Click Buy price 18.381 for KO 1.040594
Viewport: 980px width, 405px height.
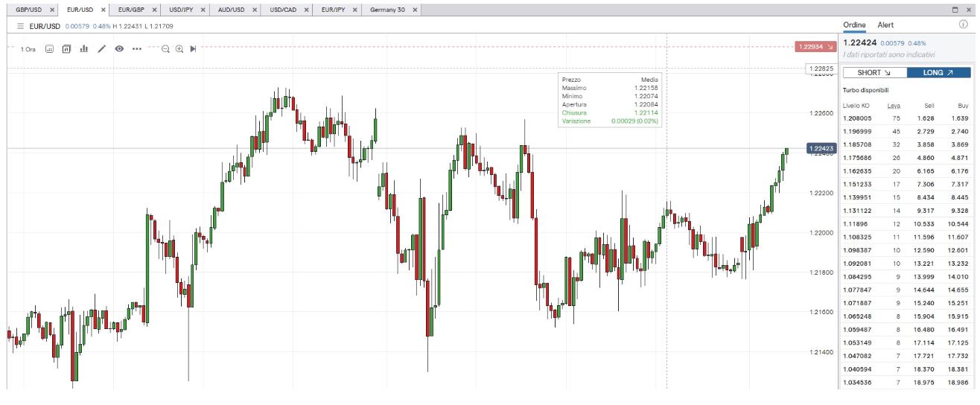point(958,370)
